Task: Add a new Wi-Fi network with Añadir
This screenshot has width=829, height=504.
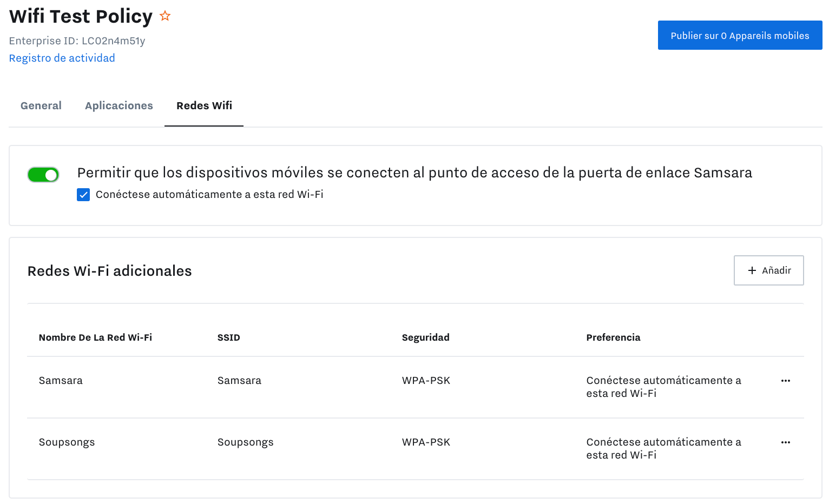Action: 768,270
